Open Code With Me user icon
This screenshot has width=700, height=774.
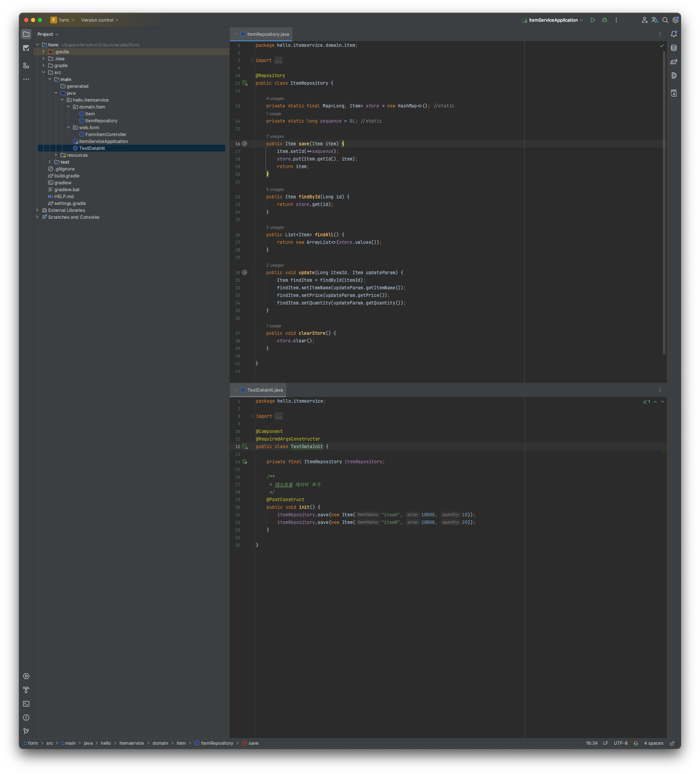click(x=644, y=20)
